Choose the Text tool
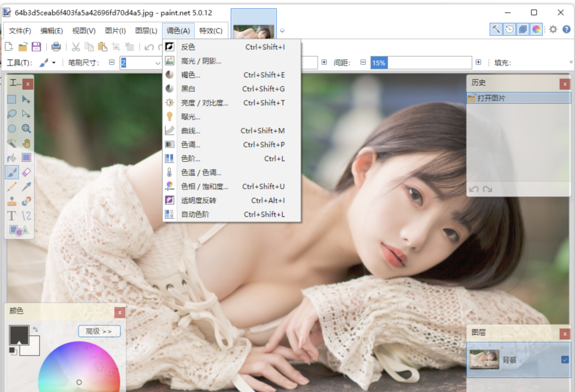 (x=12, y=215)
